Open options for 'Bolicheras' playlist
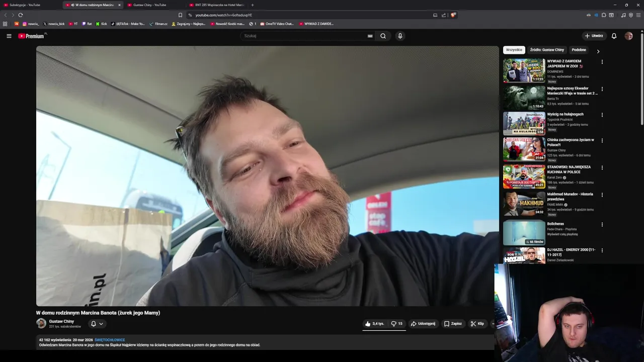This screenshot has width=644, height=362. tap(602, 224)
